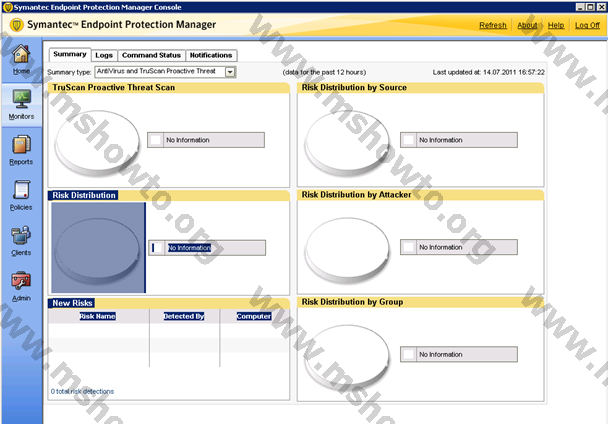This screenshot has height=424, width=608.
Task: Click selected No Information text in Risk Distribution
Action: click(189, 248)
